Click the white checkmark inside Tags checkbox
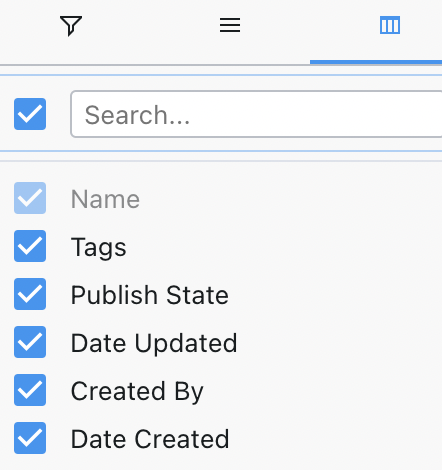The image size is (442, 470). click(30, 246)
